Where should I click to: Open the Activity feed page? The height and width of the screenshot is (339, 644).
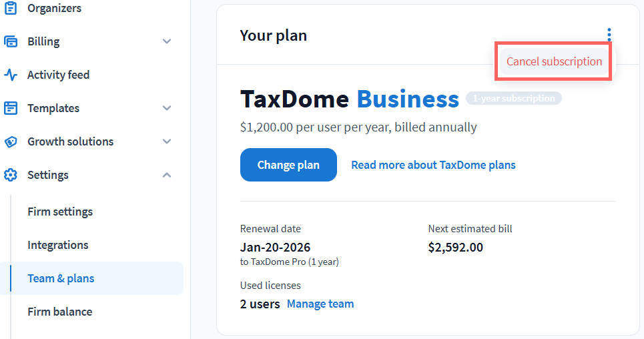(x=58, y=75)
